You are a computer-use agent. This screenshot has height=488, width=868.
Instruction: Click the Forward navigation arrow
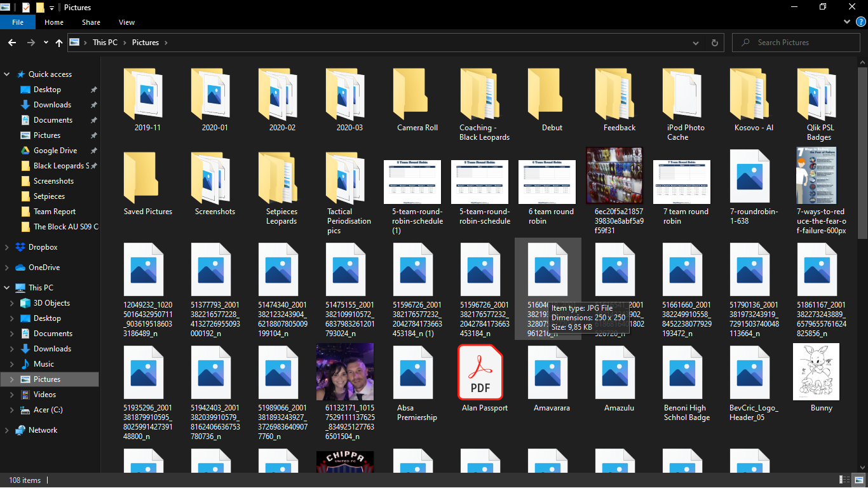(x=30, y=42)
